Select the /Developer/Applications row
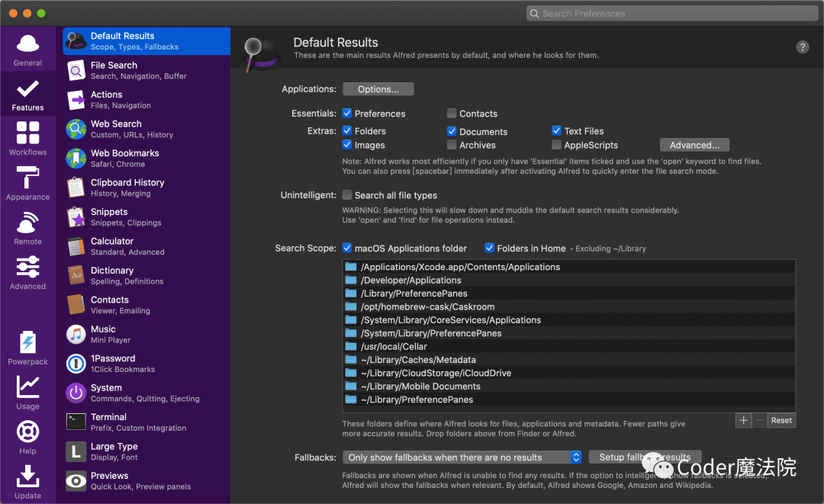Image resolution: width=824 pixels, height=504 pixels. coord(568,281)
